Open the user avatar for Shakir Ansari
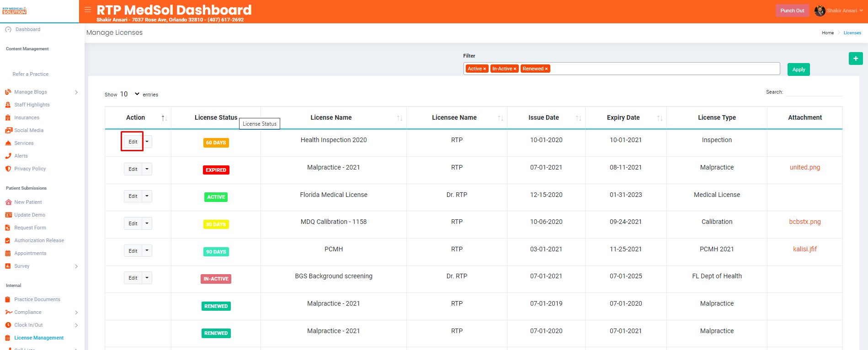This screenshot has width=868, height=350. (820, 11)
